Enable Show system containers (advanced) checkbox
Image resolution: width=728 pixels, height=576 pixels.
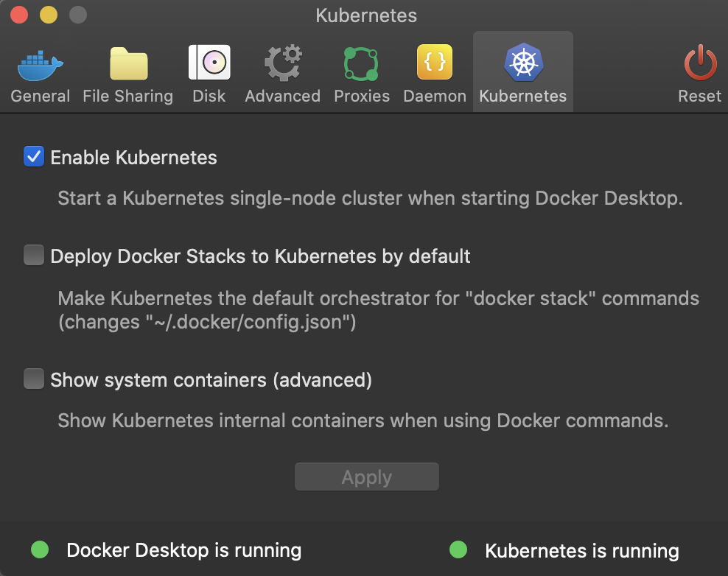34,379
